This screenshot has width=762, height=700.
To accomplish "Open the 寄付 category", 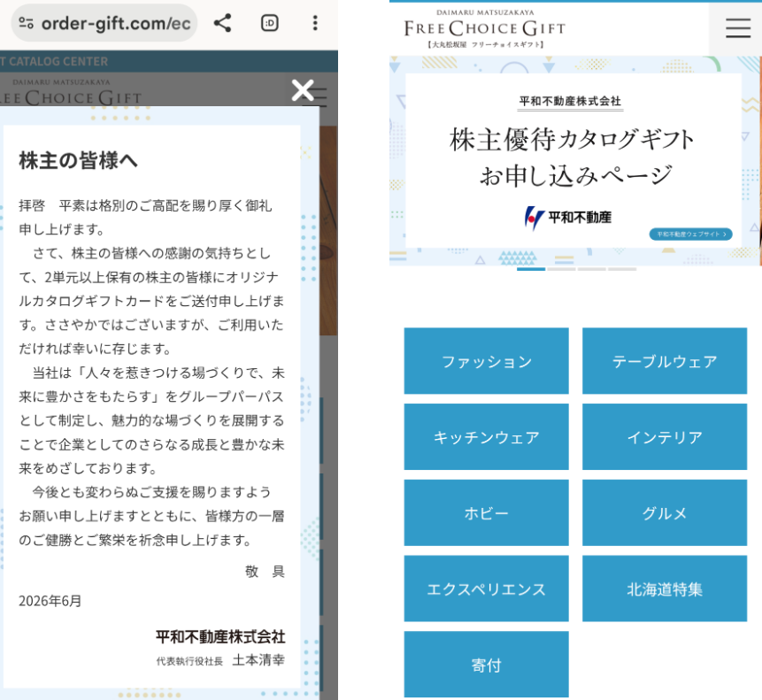I will click(x=487, y=664).
